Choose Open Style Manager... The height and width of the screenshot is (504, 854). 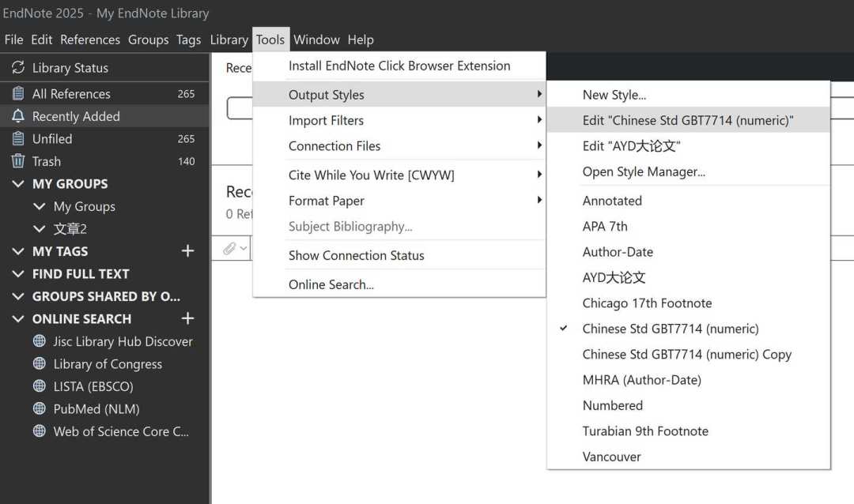click(x=689, y=171)
